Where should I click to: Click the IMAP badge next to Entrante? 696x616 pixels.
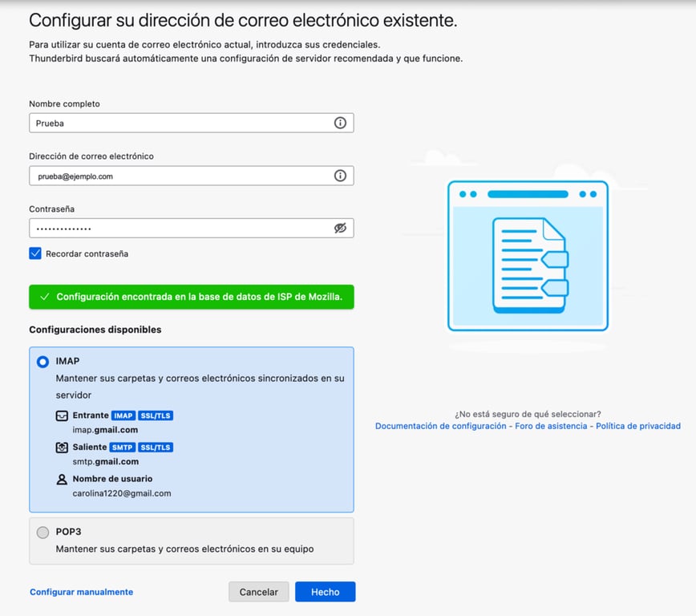point(123,415)
